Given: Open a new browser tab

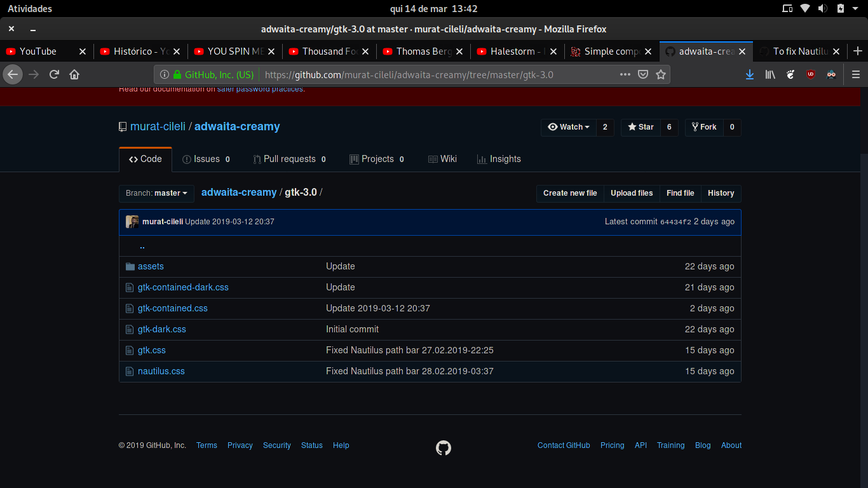Looking at the screenshot, I should click(x=857, y=51).
